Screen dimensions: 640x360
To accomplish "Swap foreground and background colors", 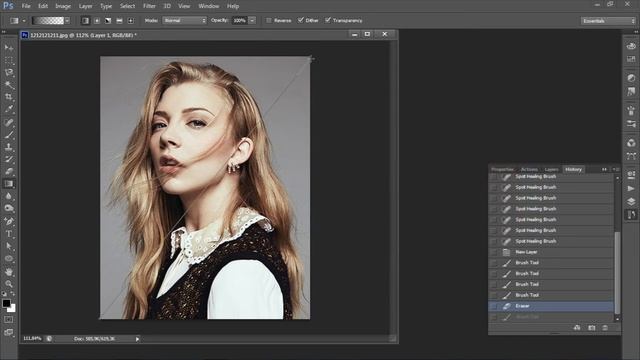I will [13, 293].
